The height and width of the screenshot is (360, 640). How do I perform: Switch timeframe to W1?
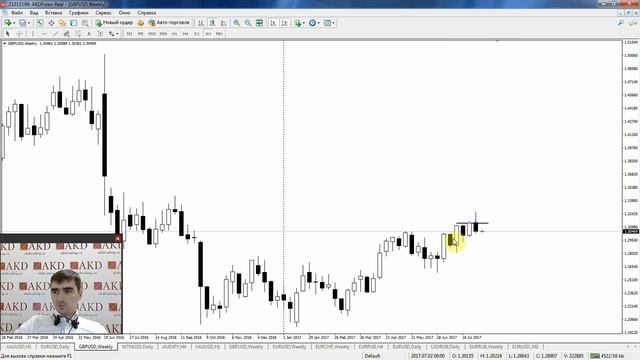(x=208, y=33)
